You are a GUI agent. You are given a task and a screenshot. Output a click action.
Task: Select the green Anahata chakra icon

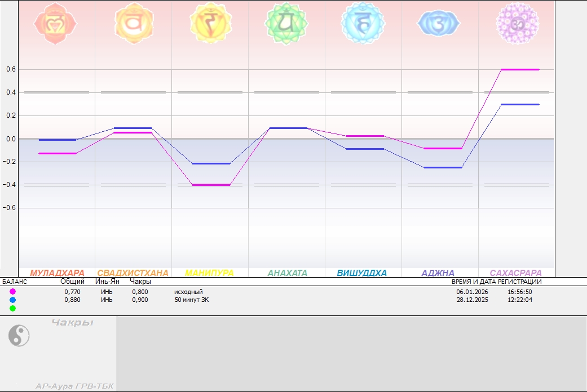pyautogui.click(x=287, y=23)
